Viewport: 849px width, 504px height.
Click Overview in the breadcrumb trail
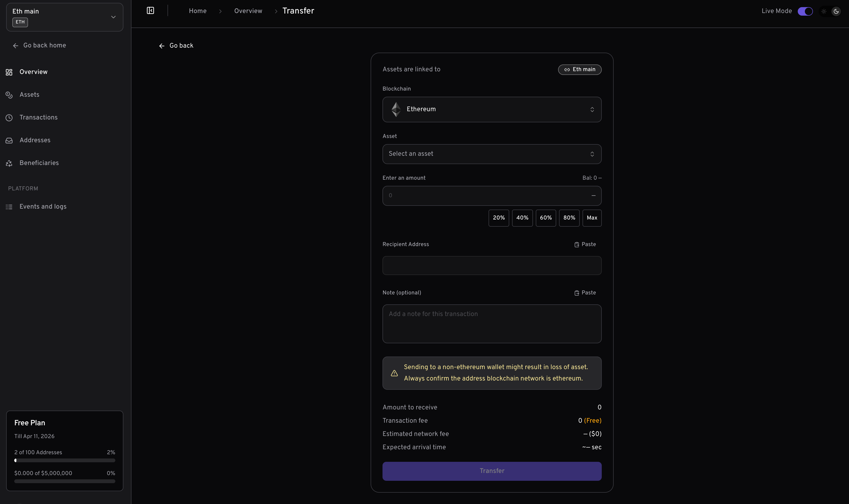click(248, 11)
